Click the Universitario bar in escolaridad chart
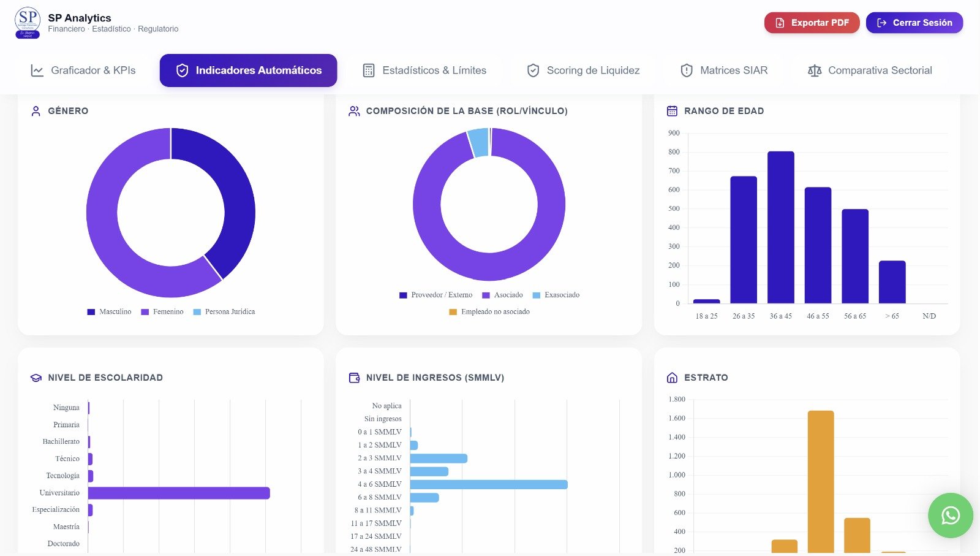 coord(179,493)
